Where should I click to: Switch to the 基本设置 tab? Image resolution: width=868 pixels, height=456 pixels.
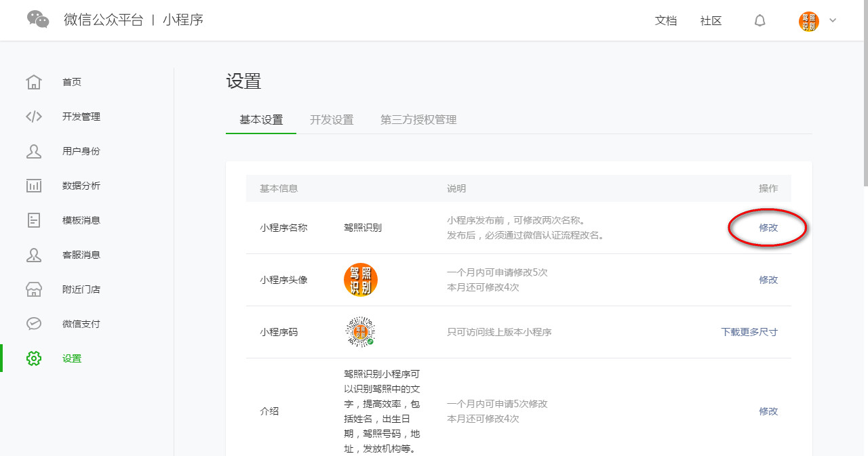point(261,120)
